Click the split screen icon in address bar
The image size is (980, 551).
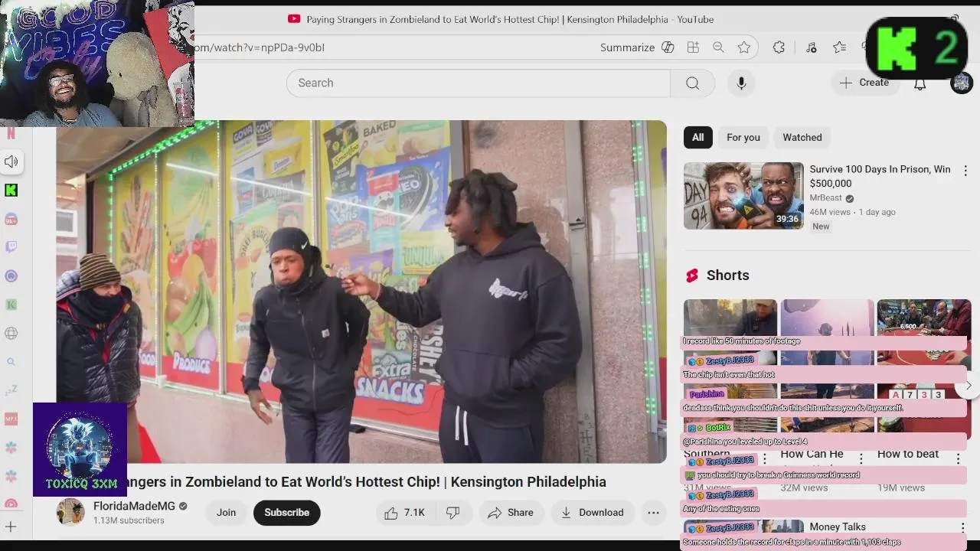[693, 47]
